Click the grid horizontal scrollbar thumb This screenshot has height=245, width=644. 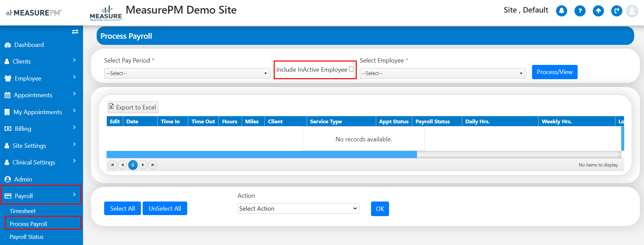(x=262, y=155)
